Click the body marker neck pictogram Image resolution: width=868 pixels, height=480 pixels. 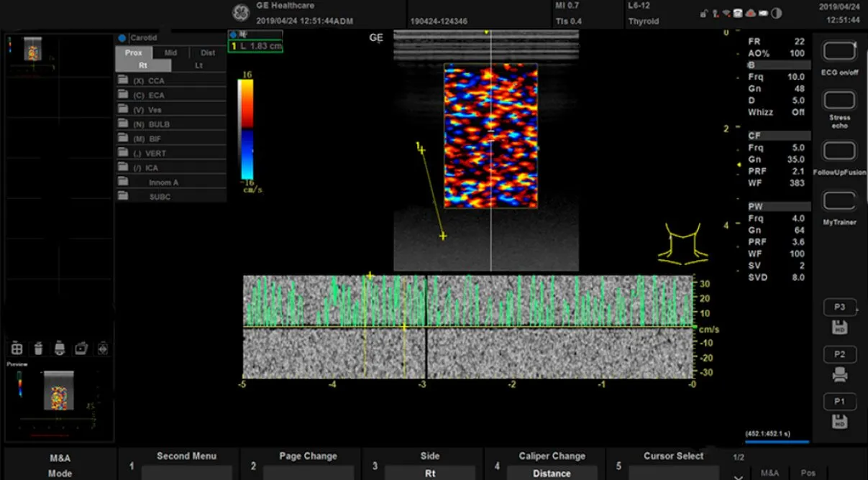(x=682, y=244)
